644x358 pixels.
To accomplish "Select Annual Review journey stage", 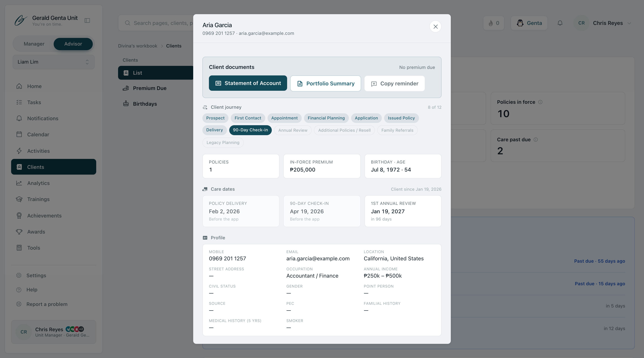I will tap(293, 130).
